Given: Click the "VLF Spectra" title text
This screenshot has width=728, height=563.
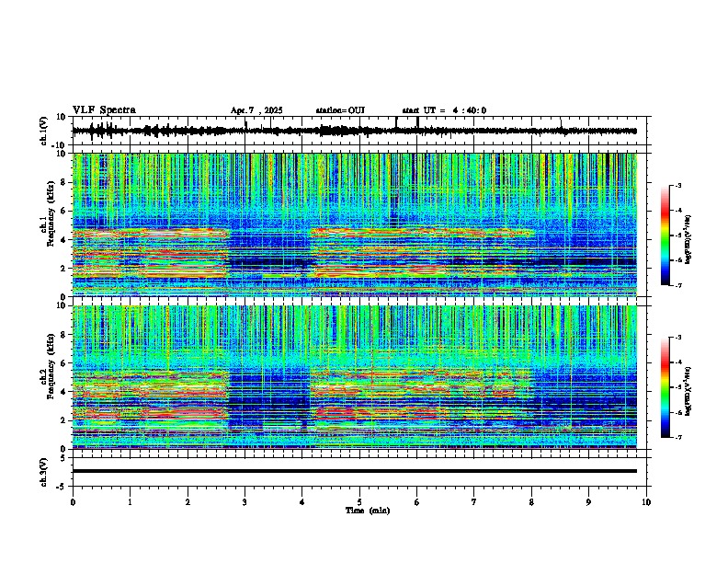Looking at the screenshot, I should (104, 110).
